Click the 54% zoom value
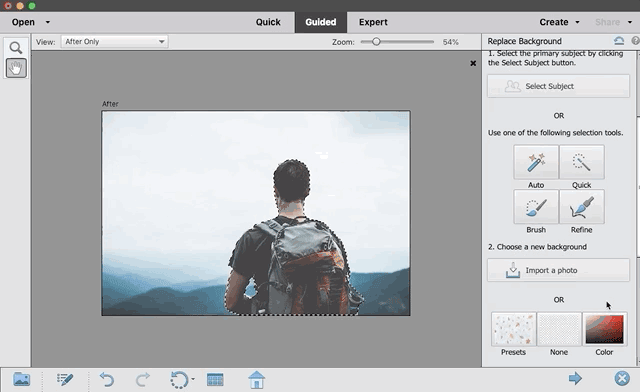640x392 pixels. 451,42
